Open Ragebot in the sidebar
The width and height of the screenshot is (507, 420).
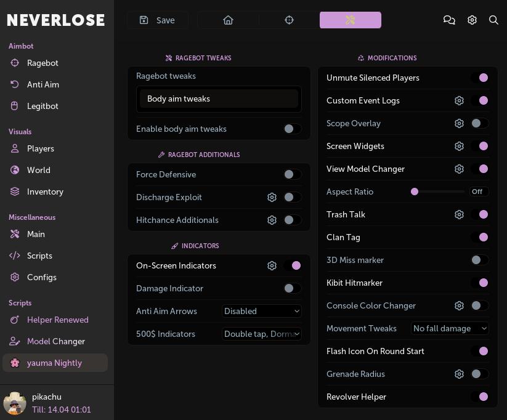click(43, 63)
